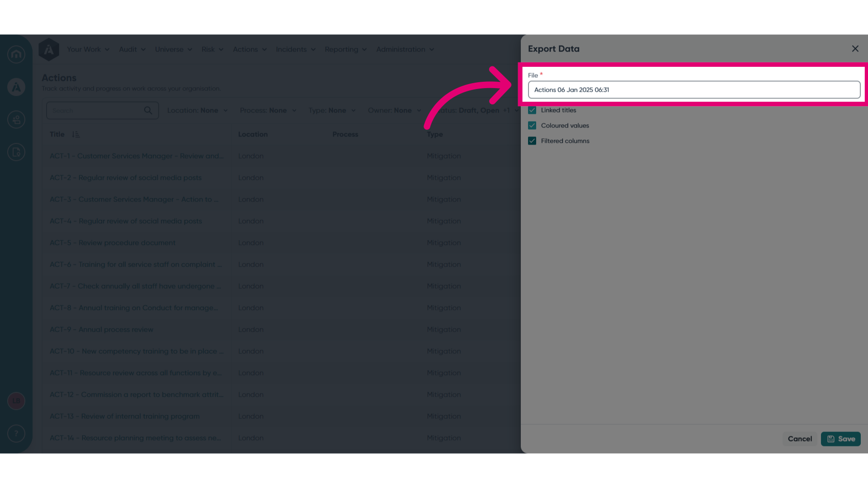The image size is (868, 488).
Task: Open the Risk menu
Action: coord(212,49)
